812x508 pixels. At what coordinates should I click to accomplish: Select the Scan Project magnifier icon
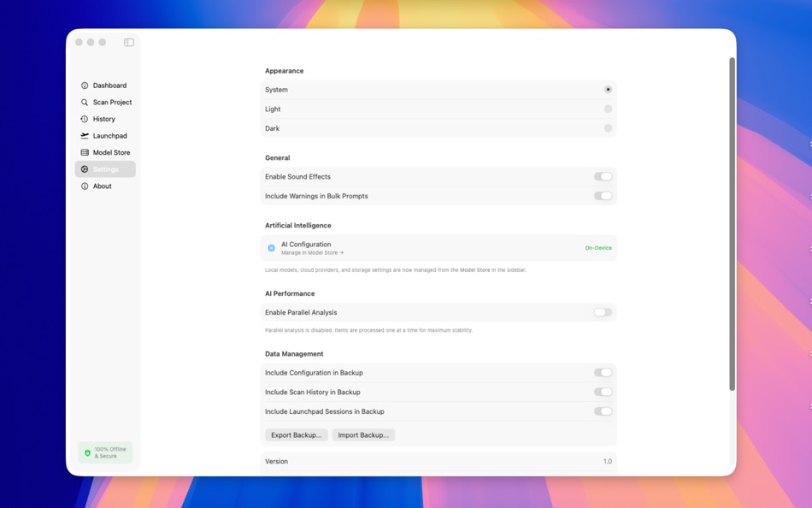[84, 102]
